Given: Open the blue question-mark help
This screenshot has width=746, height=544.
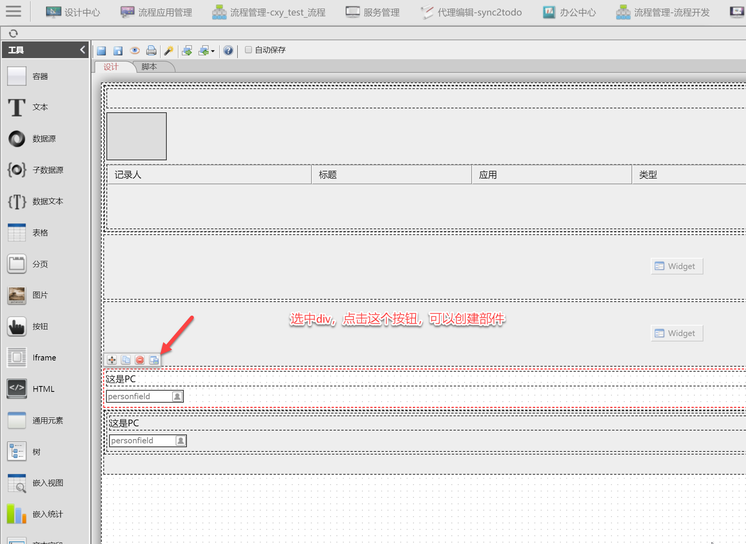Looking at the screenshot, I should point(228,50).
